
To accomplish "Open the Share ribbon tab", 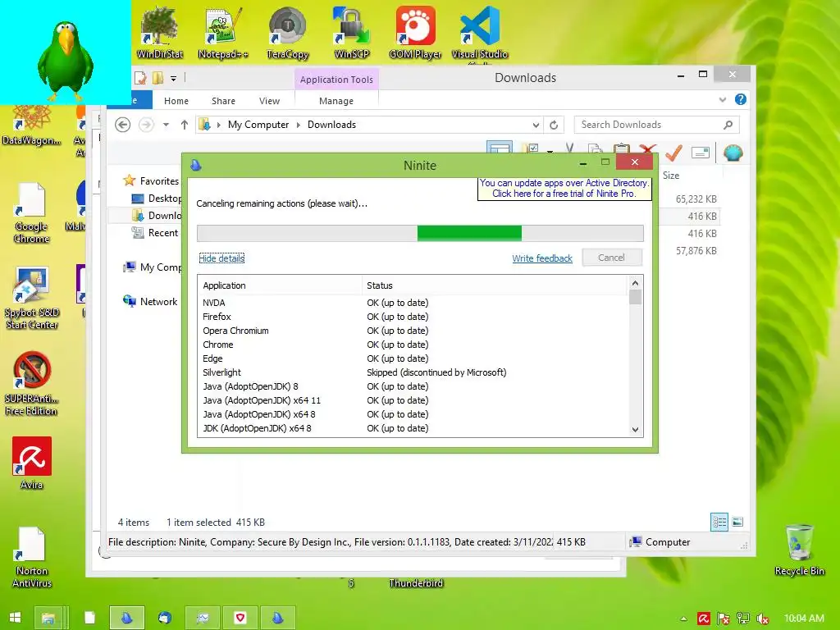I will pyautogui.click(x=223, y=101).
